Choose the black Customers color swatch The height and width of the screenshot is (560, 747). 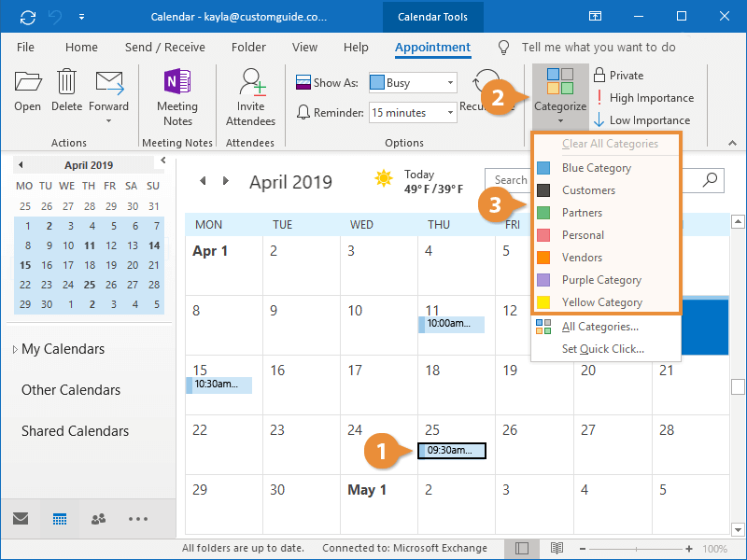coord(543,190)
